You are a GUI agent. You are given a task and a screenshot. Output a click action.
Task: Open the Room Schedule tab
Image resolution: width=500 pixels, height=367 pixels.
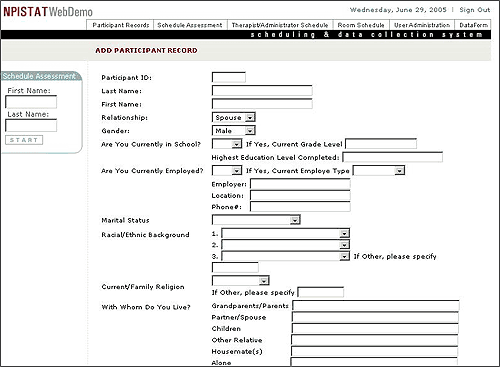361,25
